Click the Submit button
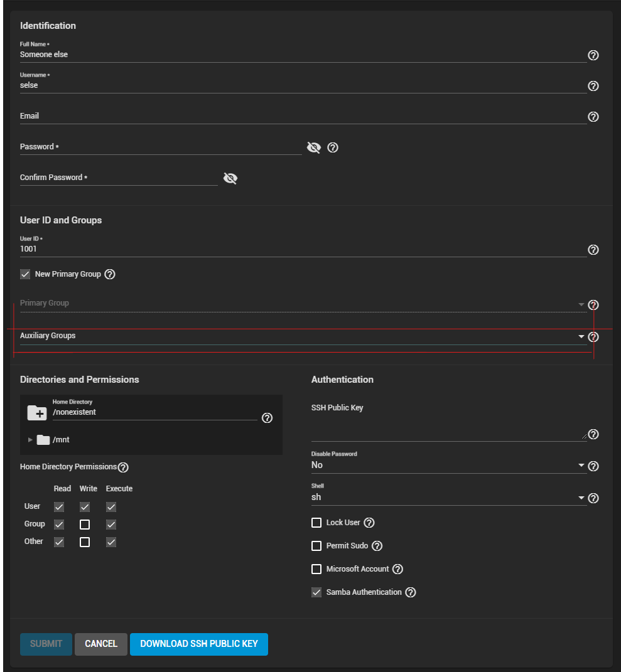The height and width of the screenshot is (672, 621). tap(46, 644)
